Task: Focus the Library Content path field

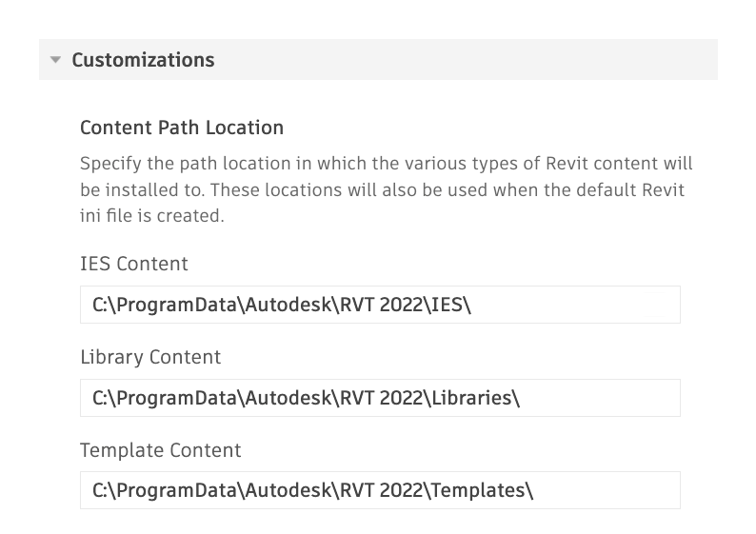Action: (380, 398)
